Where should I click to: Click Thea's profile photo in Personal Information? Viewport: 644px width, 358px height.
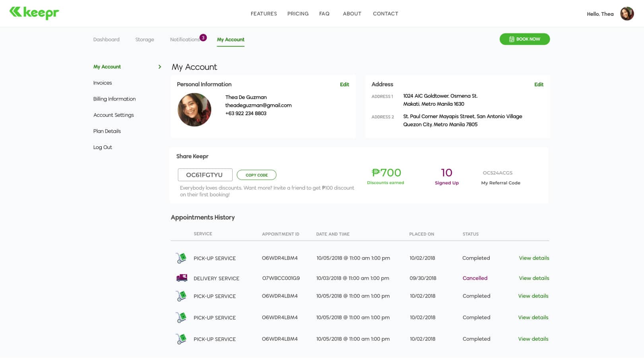coord(194,110)
